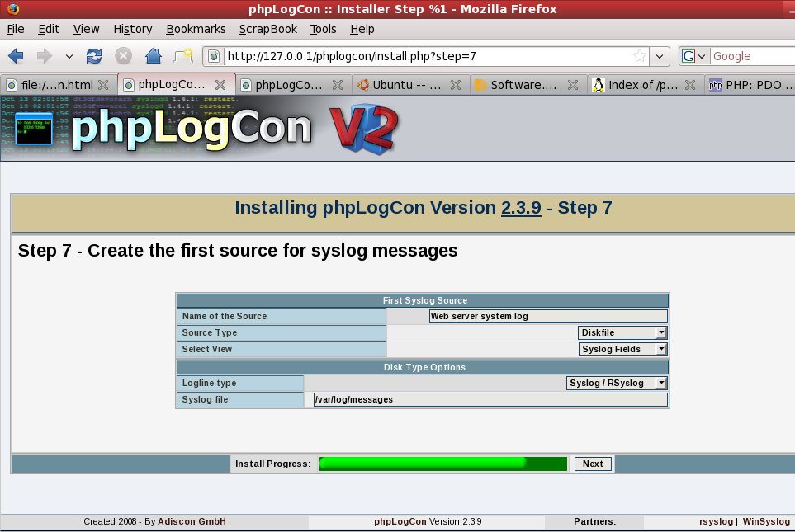
Task: Open the History menu
Action: click(132, 30)
